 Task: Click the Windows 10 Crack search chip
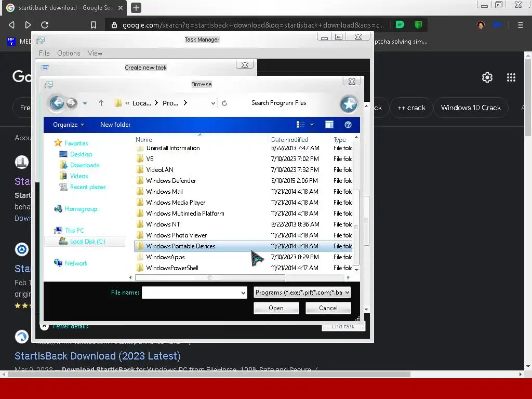tap(471, 108)
